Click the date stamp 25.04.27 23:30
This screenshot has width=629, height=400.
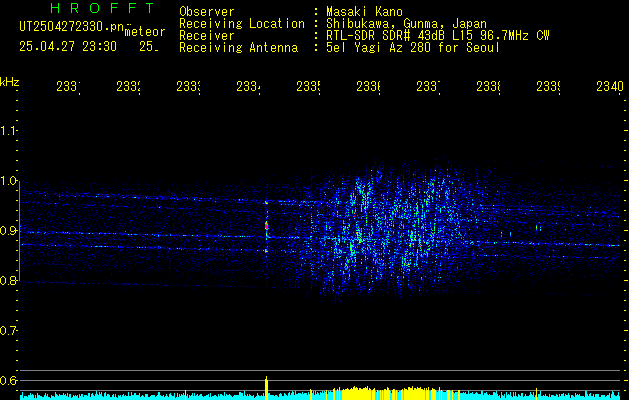pos(68,47)
